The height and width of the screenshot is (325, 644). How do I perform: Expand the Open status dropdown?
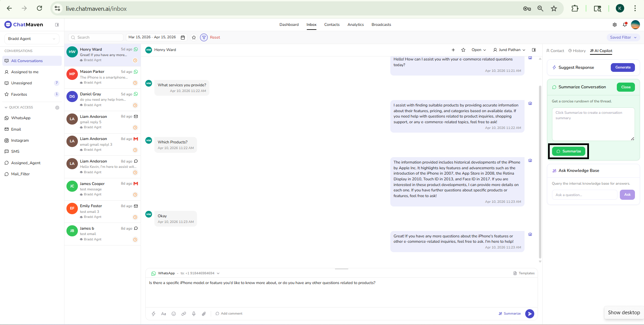[x=479, y=50]
